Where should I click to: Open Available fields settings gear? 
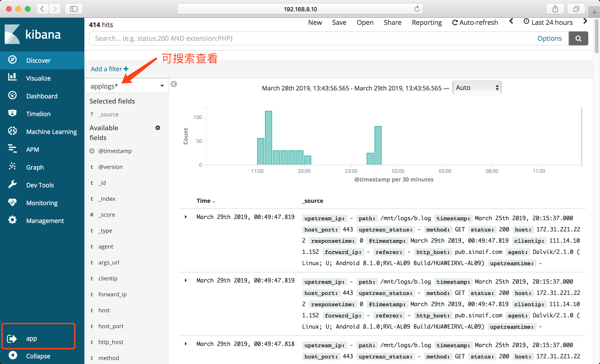click(158, 128)
